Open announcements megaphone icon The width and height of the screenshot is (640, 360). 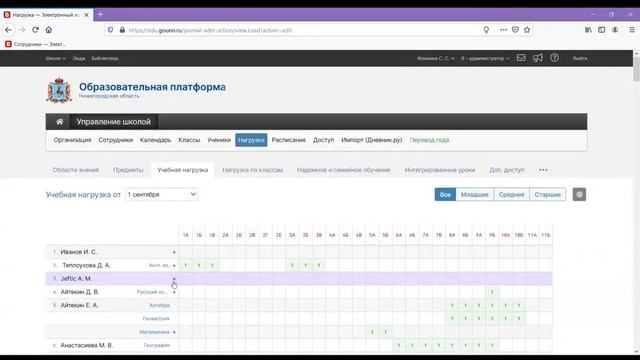[x=538, y=58]
